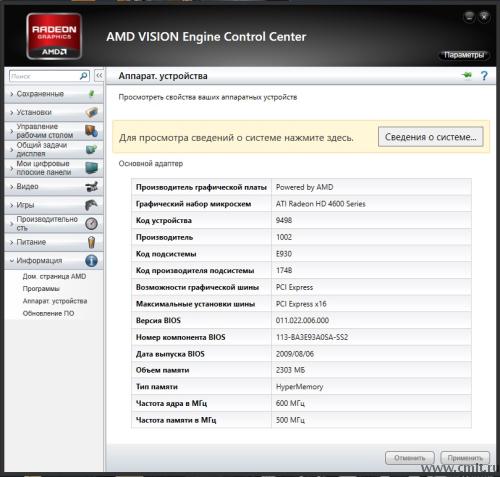Click subsystem vendor code 1748

284,270
